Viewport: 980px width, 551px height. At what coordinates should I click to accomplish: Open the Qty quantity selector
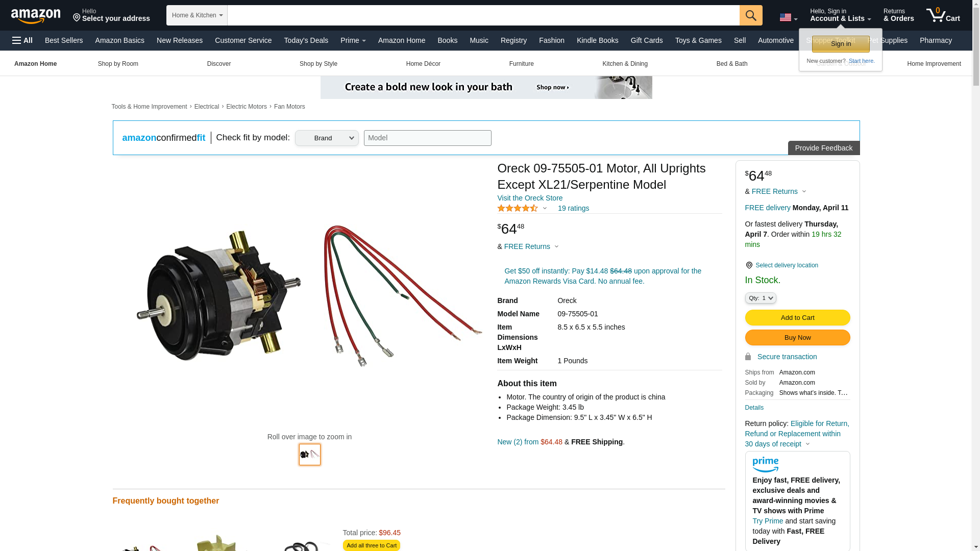coord(761,298)
